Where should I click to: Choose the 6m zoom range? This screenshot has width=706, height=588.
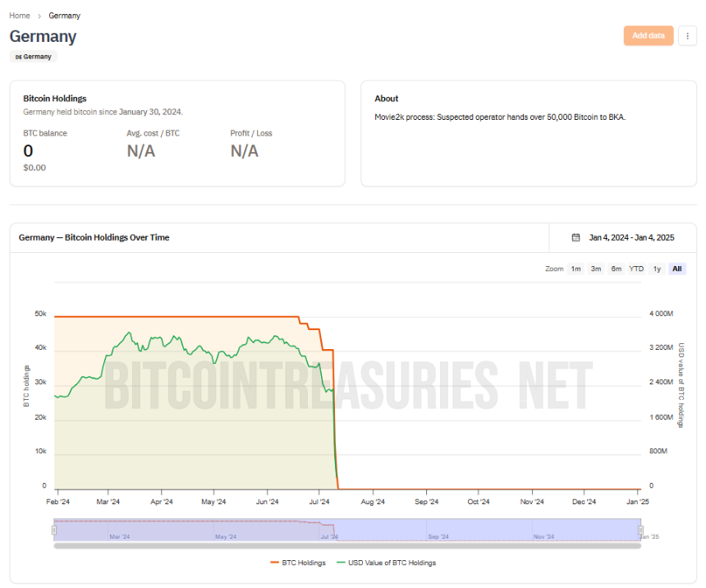coord(616,269)
